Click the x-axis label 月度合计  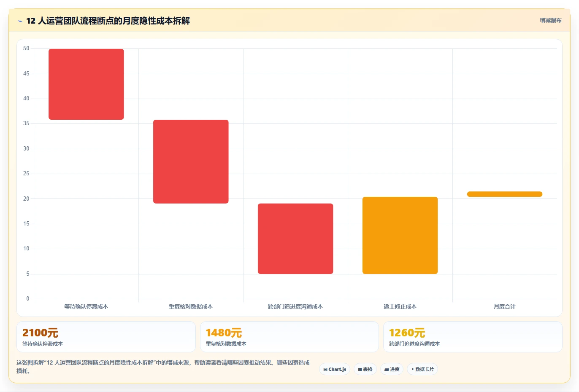(505, 306)
